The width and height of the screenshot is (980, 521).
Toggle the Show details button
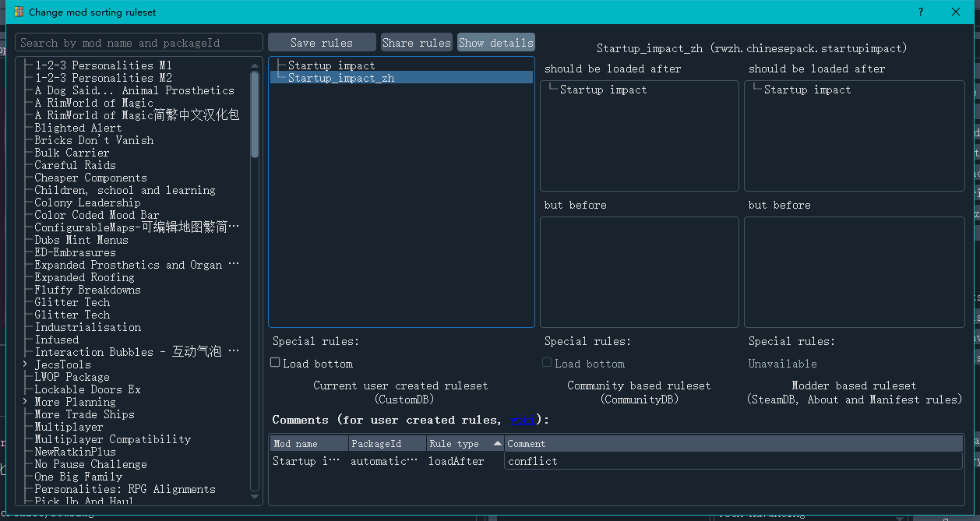(x=495, y=43)
